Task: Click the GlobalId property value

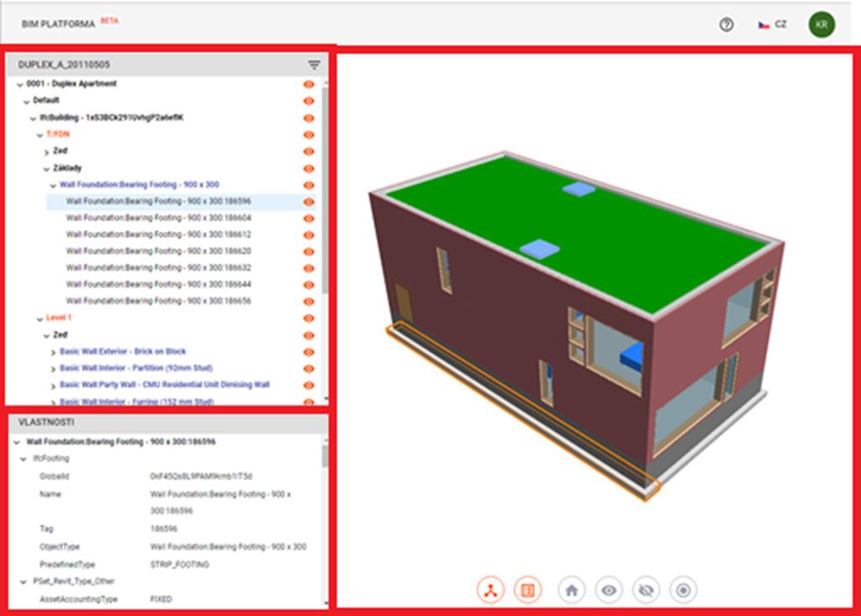Action: click(201, 476)
